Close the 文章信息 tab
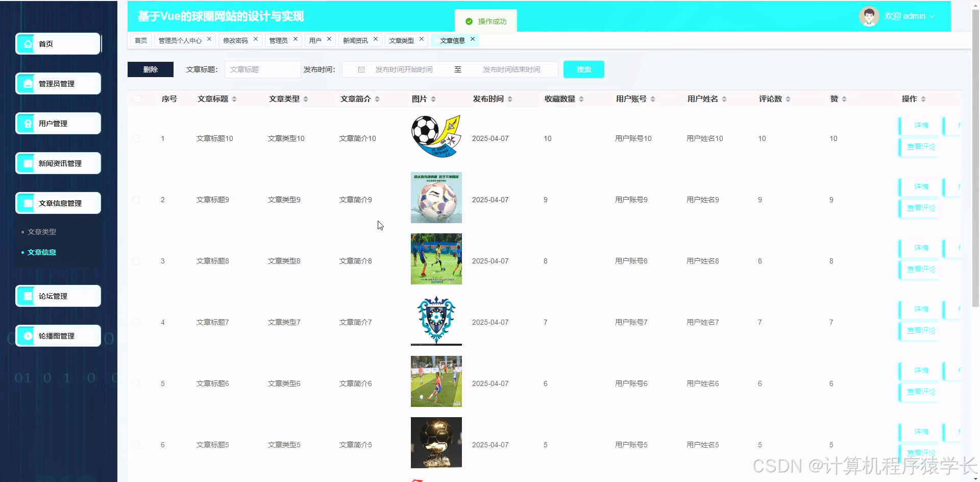 [473, 39]
